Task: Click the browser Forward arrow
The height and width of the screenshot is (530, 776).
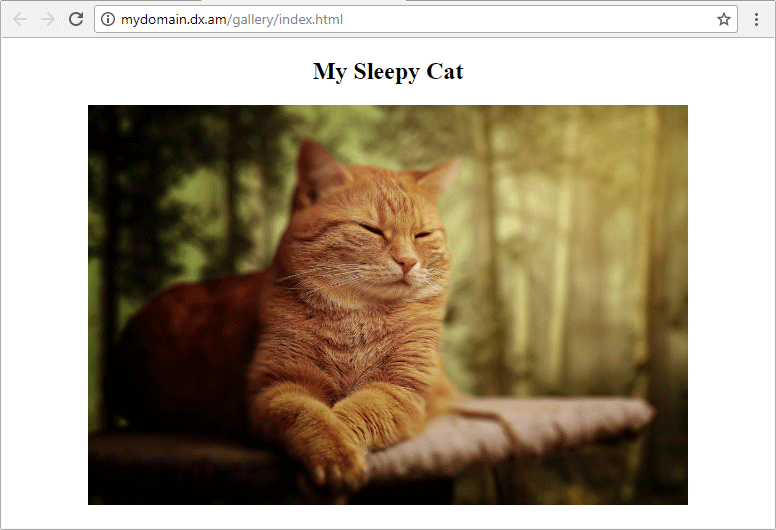Action: tap(47, 19)
